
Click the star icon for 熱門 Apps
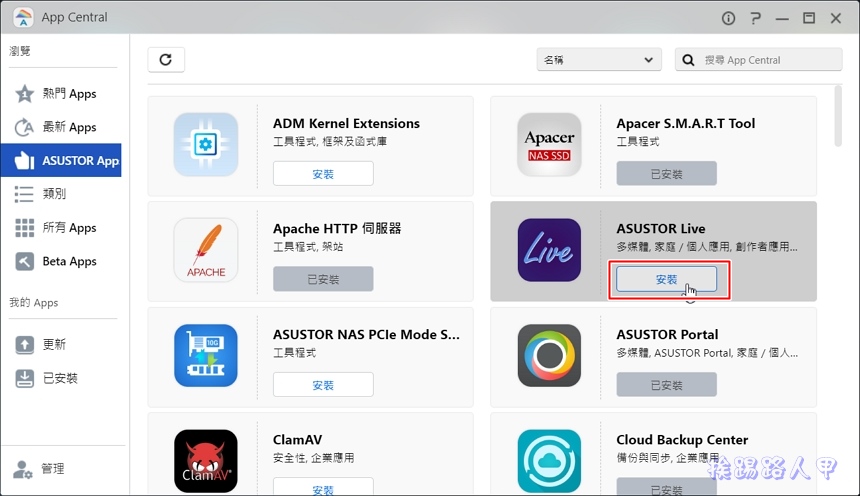click(24, 94)
